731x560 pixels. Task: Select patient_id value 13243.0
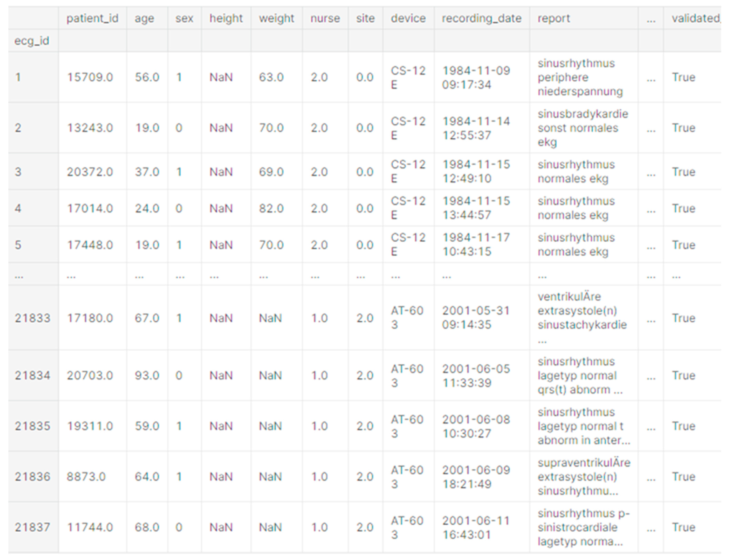(90, 128)
